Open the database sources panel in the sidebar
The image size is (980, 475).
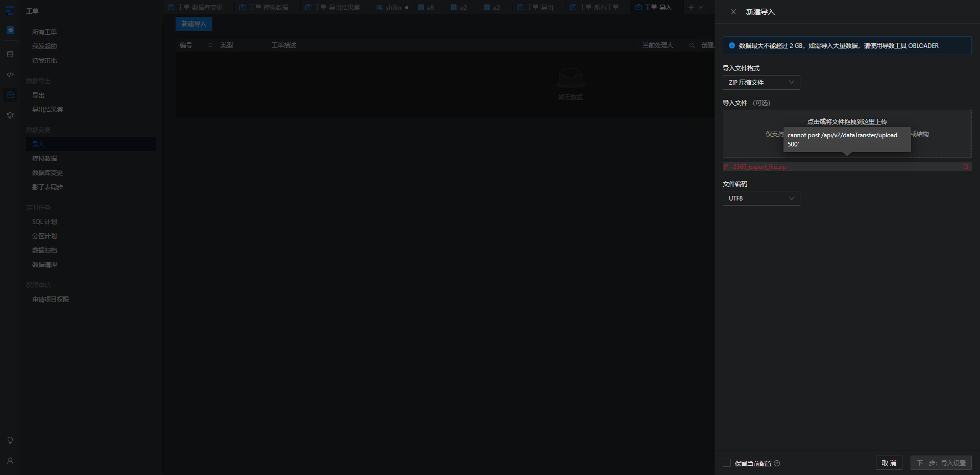pos(10,54)
